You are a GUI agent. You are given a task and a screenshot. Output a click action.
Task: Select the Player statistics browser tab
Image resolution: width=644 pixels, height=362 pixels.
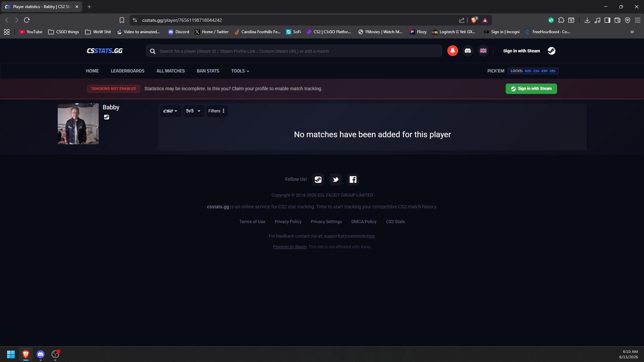coord(41,6)
